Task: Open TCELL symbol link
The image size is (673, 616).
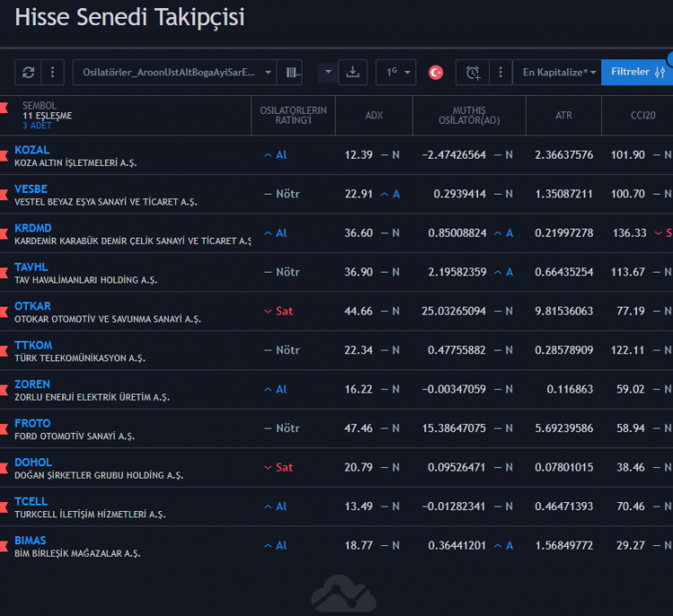Action: coord(31,501)
